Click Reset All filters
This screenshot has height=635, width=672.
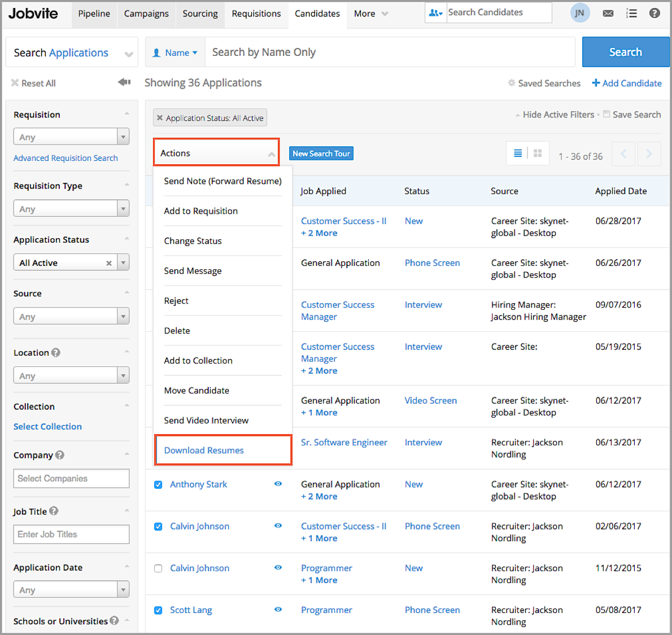33,83
